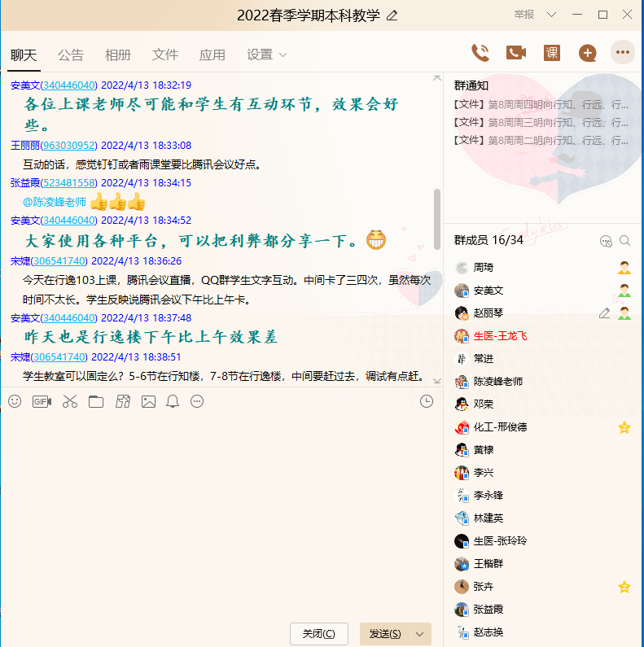Open the emoji picker
Image resolution: width=644 pixels, height=647 pixels.
click(x=15, y=401)
